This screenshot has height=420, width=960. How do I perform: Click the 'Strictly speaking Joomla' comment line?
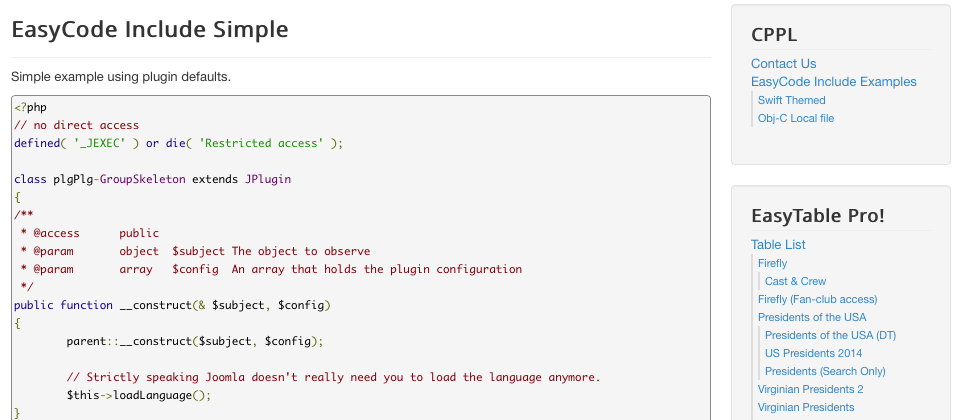(334, 377)
